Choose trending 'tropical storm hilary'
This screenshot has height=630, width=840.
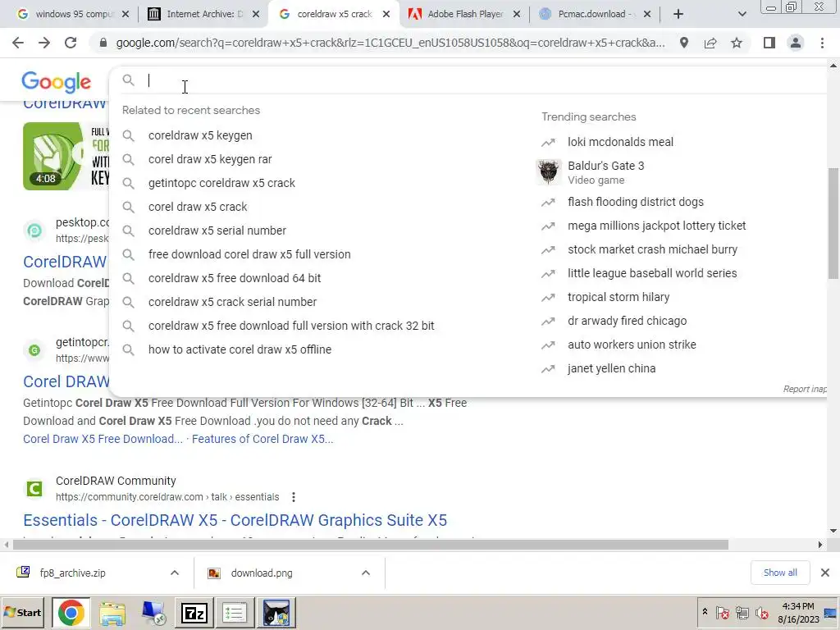(619, 297)
